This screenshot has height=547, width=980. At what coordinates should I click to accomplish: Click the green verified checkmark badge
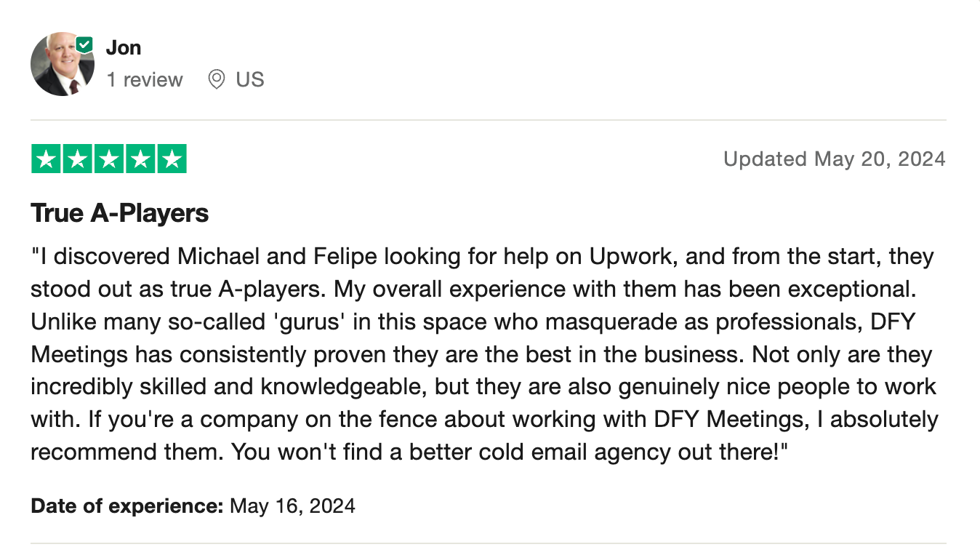point(85,45)
